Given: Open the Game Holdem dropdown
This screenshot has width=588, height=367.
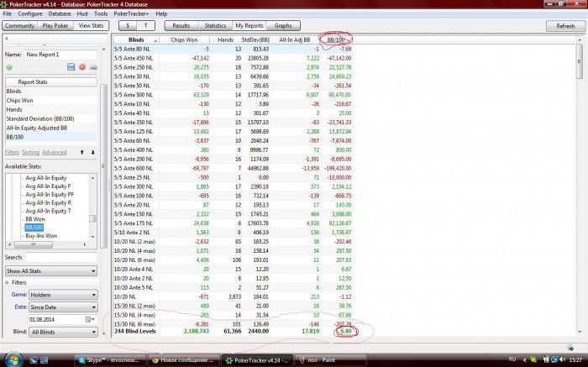Looking at the screenshot, I should coord(63,295).
